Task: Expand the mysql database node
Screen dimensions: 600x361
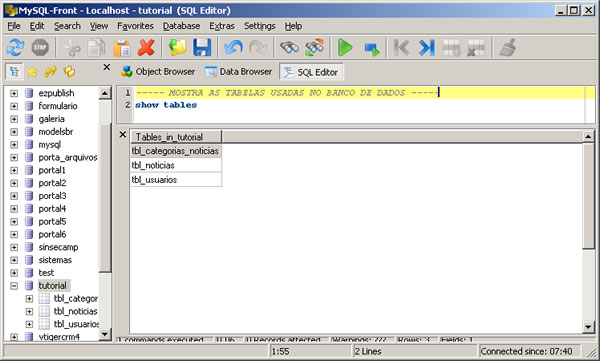Action: click(x=14, y=145)
